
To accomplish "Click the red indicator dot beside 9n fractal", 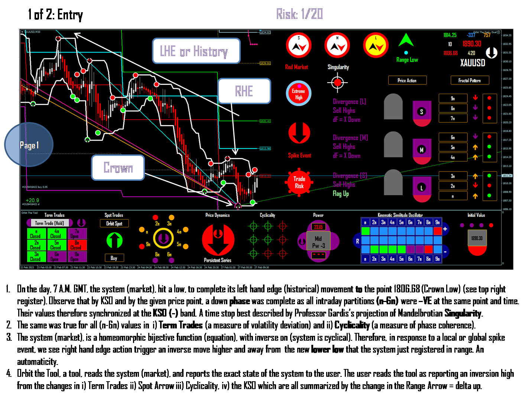I will click(x=489, y=98).
